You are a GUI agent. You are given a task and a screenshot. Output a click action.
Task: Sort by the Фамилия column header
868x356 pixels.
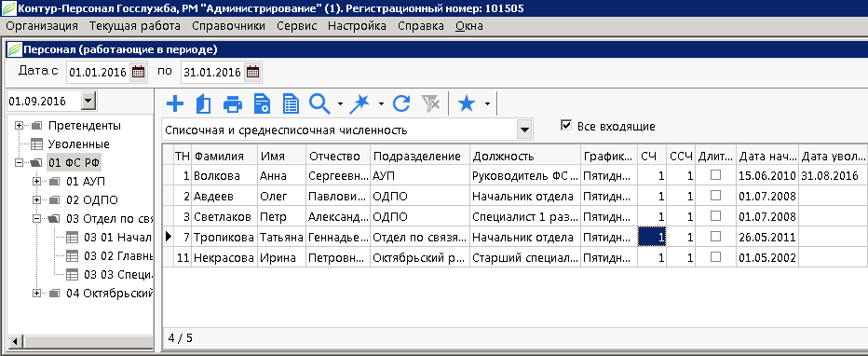[x=224, y=156]
